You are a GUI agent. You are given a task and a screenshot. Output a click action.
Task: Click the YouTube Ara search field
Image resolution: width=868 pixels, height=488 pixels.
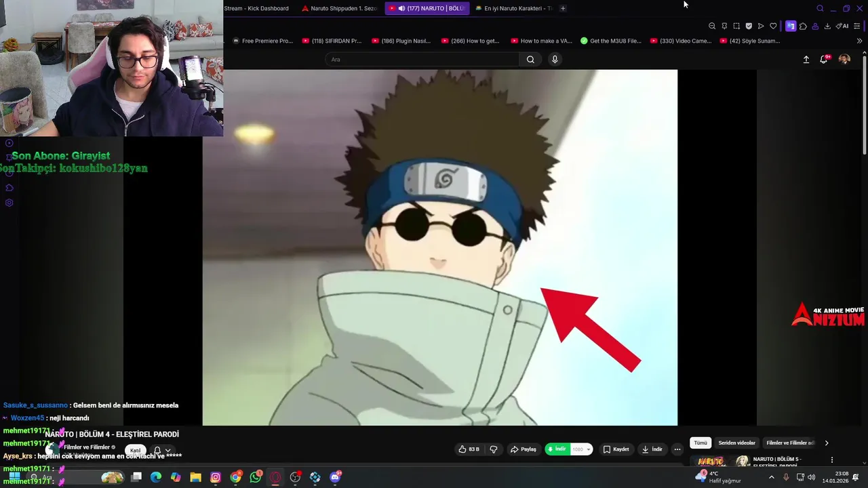point(423,60)
